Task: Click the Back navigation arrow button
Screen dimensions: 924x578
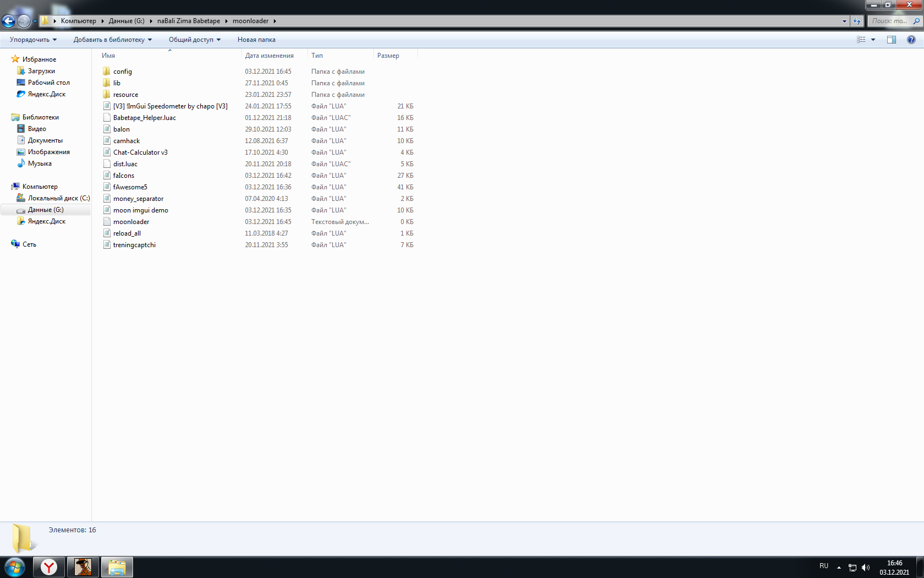Action: point(9,21)
